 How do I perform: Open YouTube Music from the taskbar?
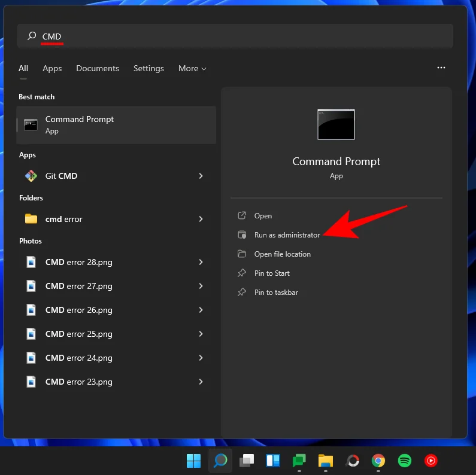coord(430,461)
